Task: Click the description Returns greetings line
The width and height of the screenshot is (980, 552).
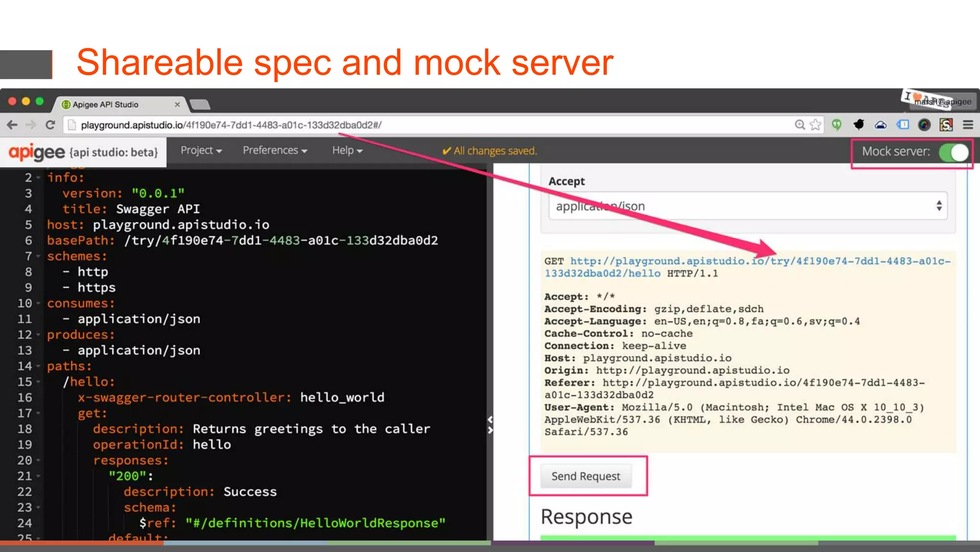Action: tap(262, 429)
